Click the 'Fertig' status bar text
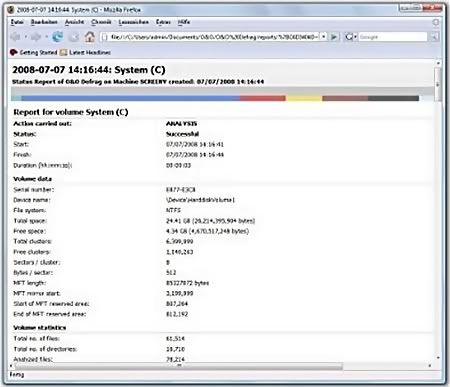Viewport: 450px width, 387px height. (17, 375)
